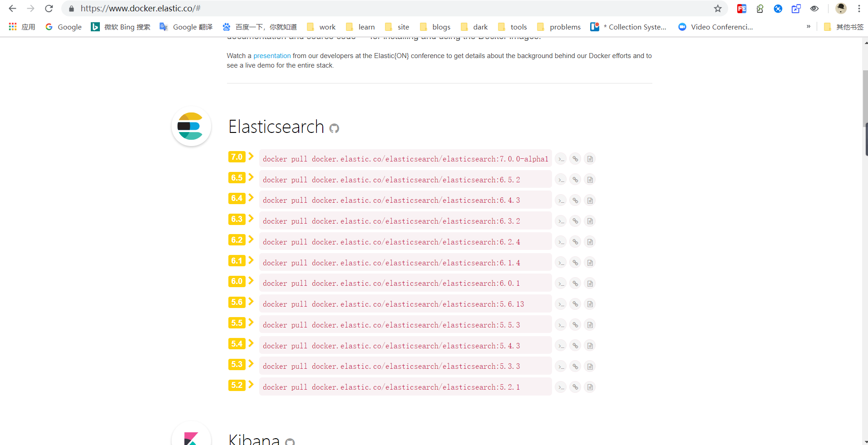Expand the 6.4 version chevron
Viewport: 868px width, 445px height.
click(x=251, y=198)
